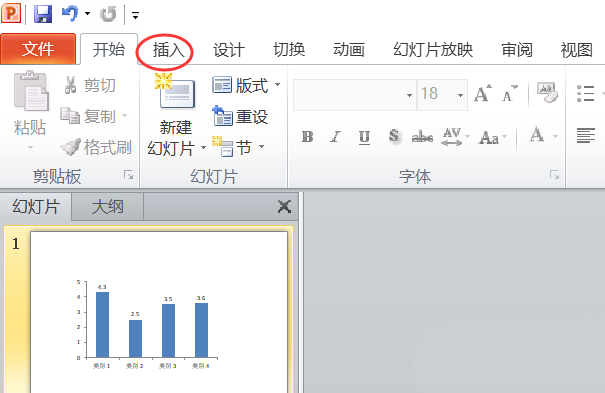This screenshot has width=605, height=393.
Task: Open the font color dropdown arrow
Action: [x=555, y=136]
